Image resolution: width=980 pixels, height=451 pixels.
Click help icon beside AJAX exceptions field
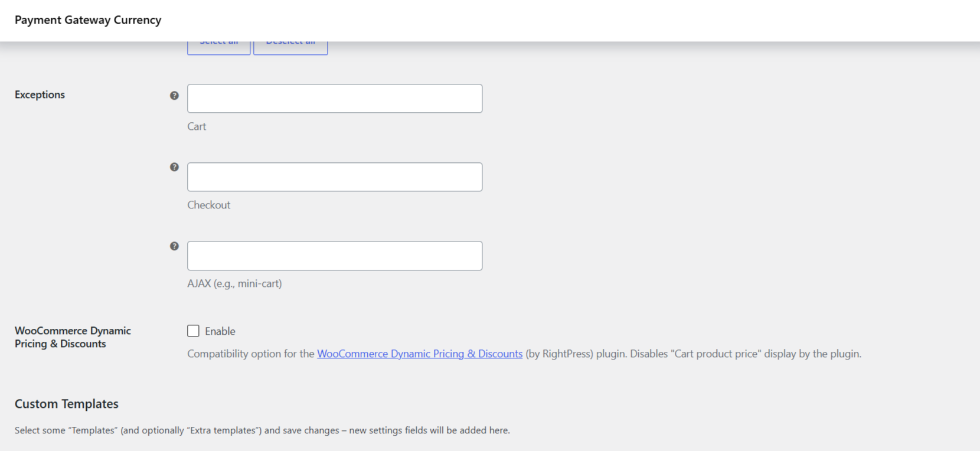[x=174, y=246]
